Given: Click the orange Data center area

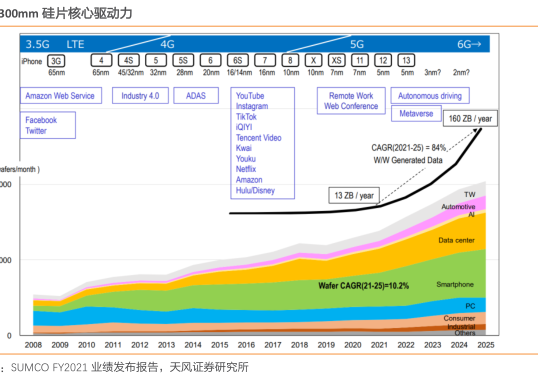Looking at the screenshot, I should click(x=456, y=240).
